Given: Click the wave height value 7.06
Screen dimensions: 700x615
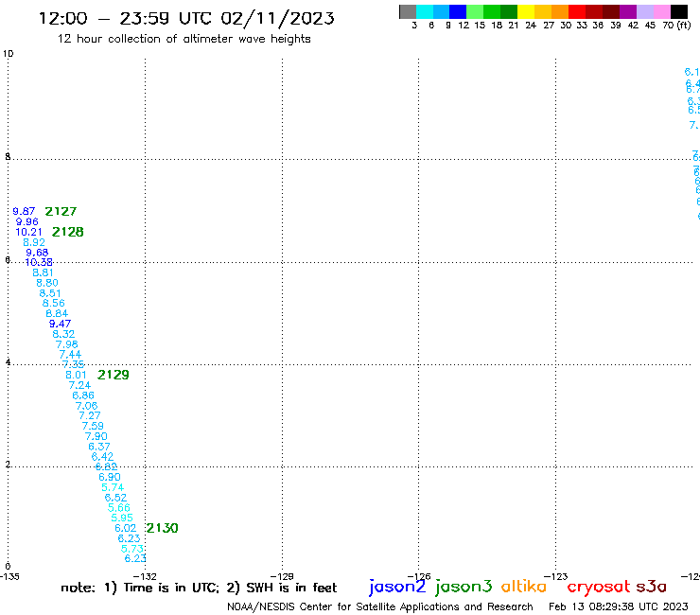Looking at the screenshot, I should 87,406.
